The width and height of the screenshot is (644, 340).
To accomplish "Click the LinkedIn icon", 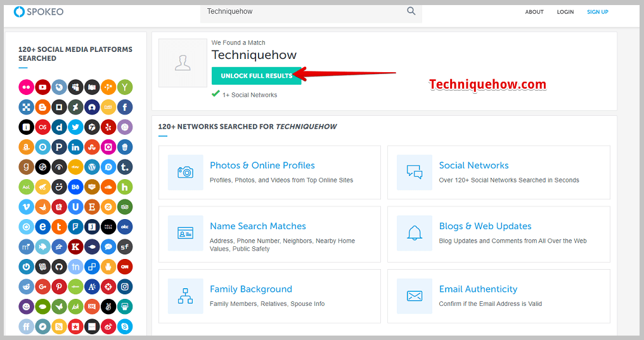I will tap(75, 147).
